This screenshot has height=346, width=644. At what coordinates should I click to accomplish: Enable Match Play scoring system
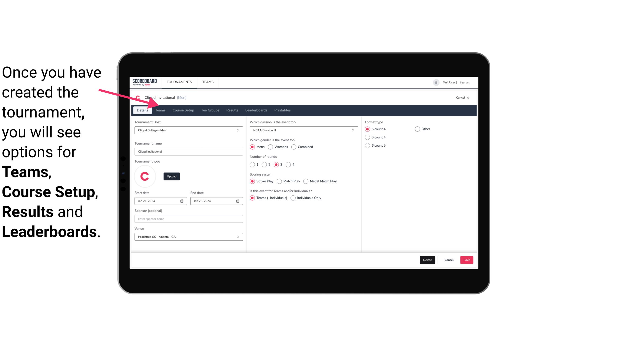coord(279,181)
